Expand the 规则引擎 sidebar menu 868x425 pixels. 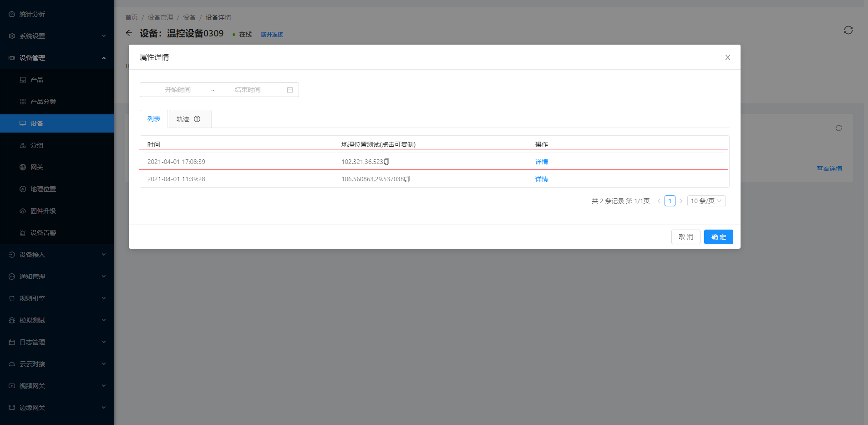(x=57, y=298)
